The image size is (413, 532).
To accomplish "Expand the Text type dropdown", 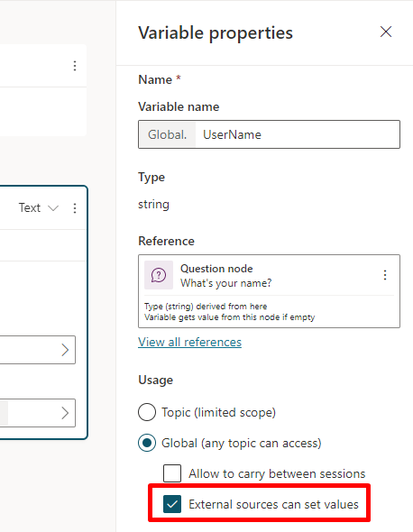I will tap(39, 207).
